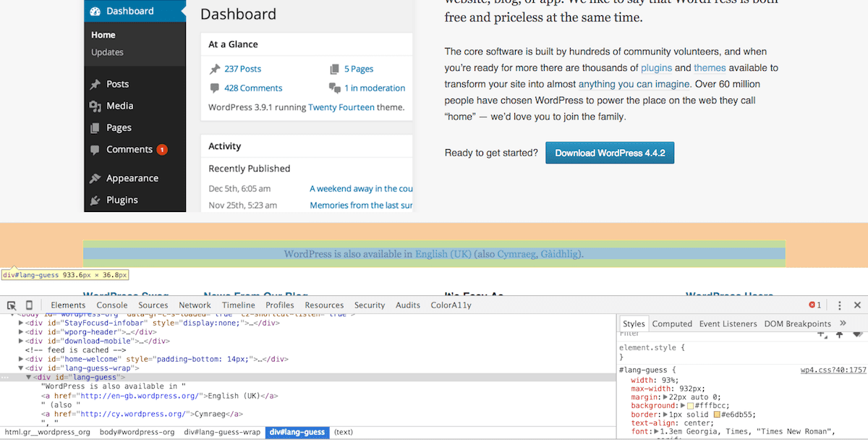Select body#wordpress-org breadcrumb
Image resolution: width=868 pixels, height=440 pixels.
coord(137,432)
